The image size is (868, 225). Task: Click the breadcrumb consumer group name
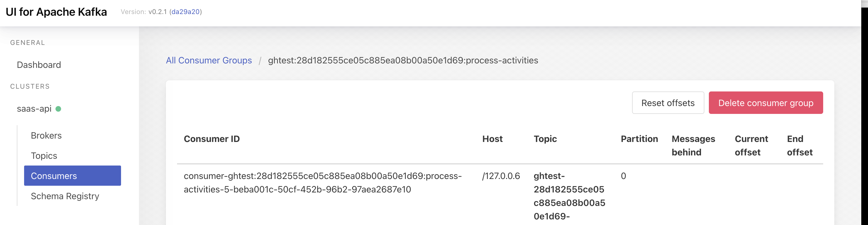coord(403,60)
